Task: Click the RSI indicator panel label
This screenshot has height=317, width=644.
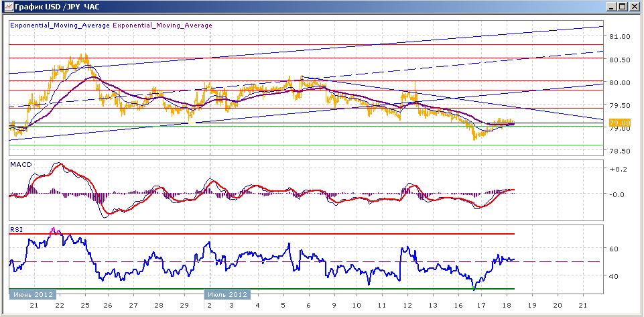Action: 16,230
